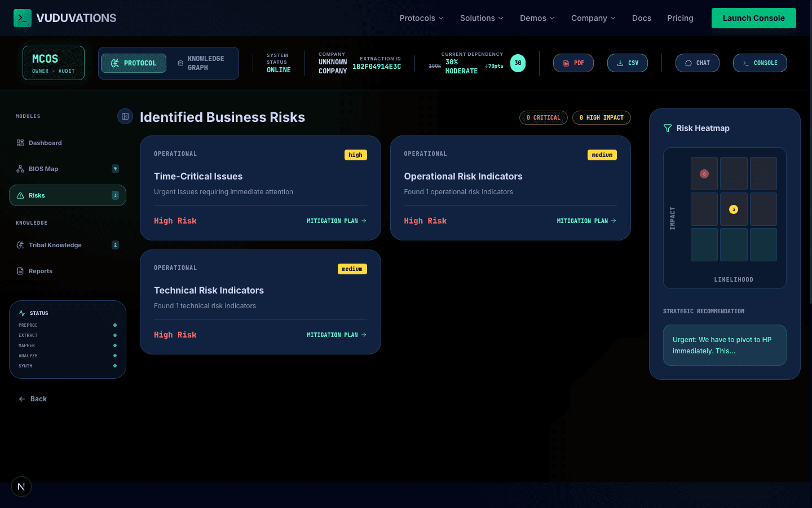
Task: Click the Vuduvations terminal logo icon
Action: 23,18
